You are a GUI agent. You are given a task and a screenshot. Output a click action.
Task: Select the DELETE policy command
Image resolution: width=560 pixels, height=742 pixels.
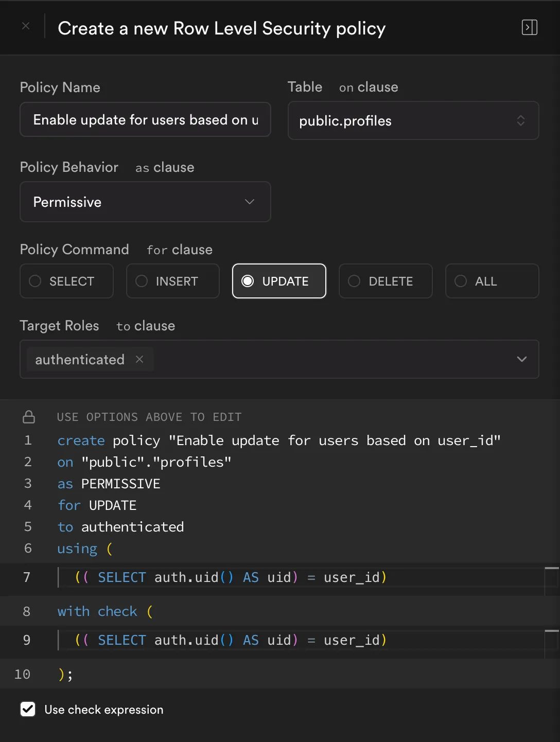click(x=385, y=281)
